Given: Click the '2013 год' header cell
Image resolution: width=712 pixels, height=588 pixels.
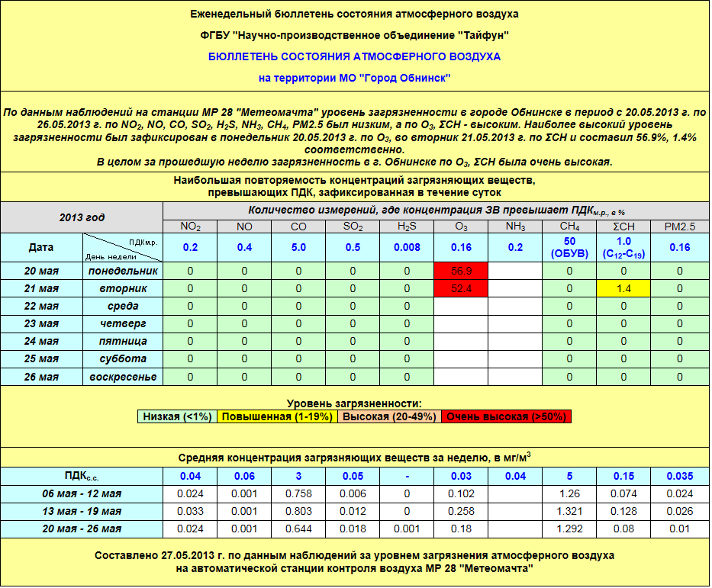Looking at the screenshot, I should pyautogui.click(x=82, y=217).
